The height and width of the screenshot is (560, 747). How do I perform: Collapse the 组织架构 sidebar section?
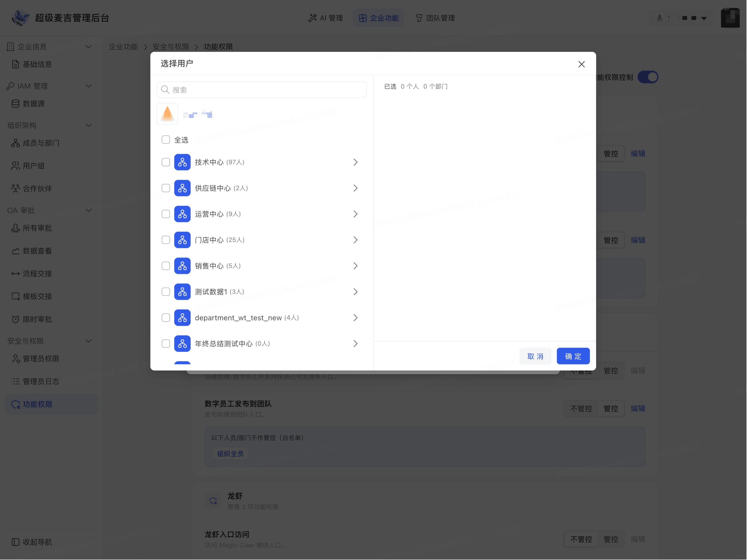click(x=89, y=125)
